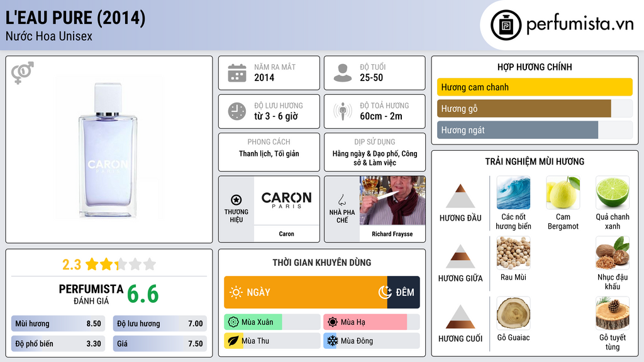Screen dimensions: 644x362
Task: Click the Mùa Xuân season bar
Action: (x=272, y=322)
